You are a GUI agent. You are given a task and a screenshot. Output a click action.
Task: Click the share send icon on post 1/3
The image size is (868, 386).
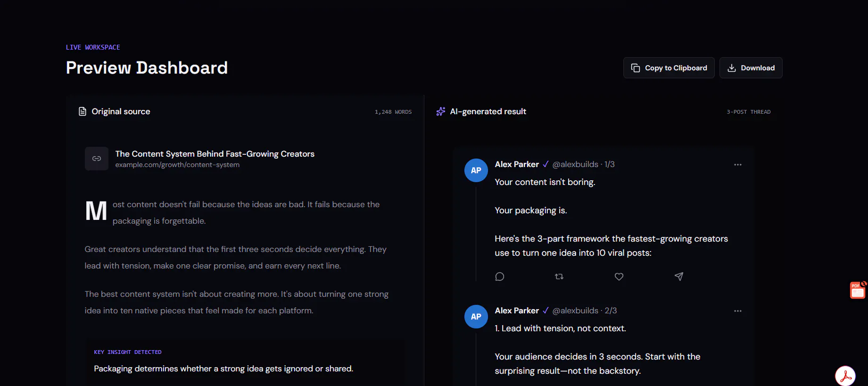(679, 277)
